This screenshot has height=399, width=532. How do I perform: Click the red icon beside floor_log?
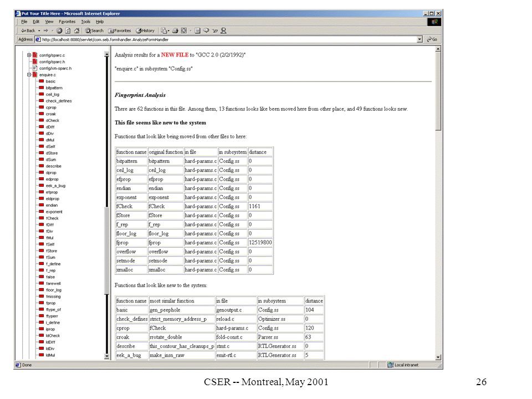pyautogui.click(x=42, y=290)
